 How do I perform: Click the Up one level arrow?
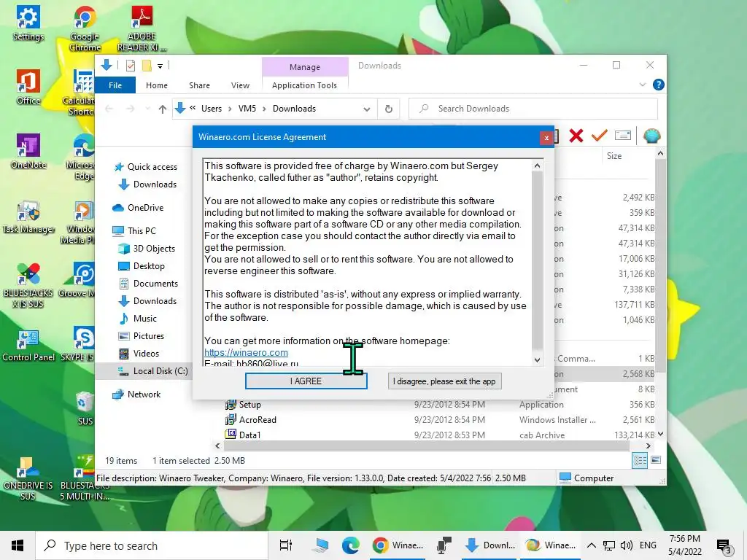click(163, 109)
